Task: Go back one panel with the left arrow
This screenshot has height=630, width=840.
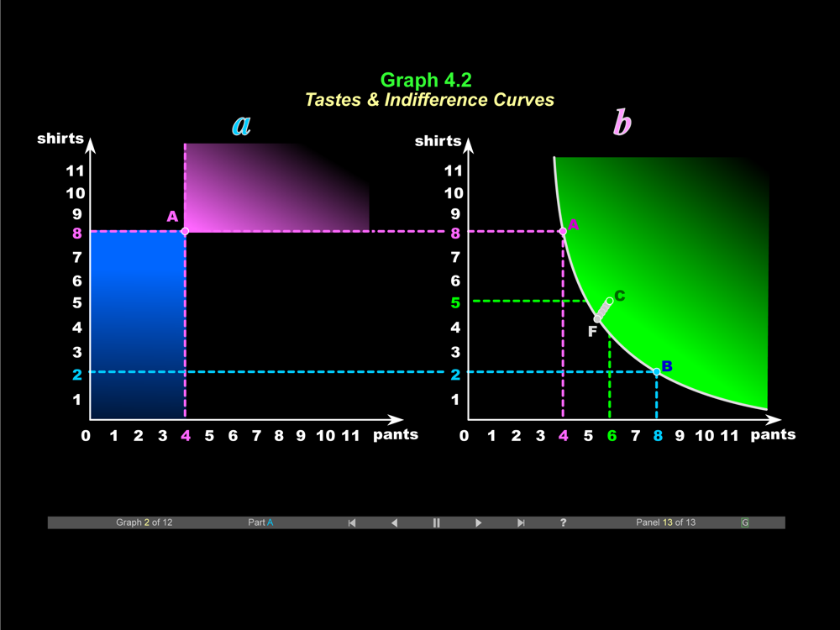Action: [394, 522]
